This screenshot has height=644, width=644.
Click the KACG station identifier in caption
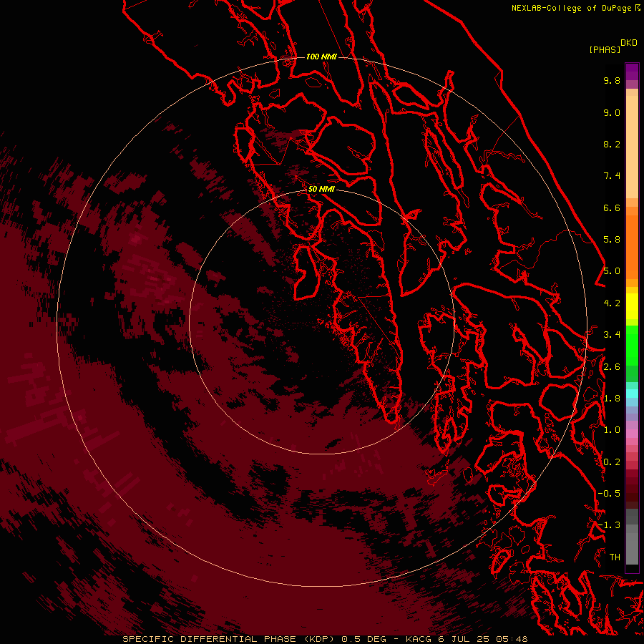point(420,639)
